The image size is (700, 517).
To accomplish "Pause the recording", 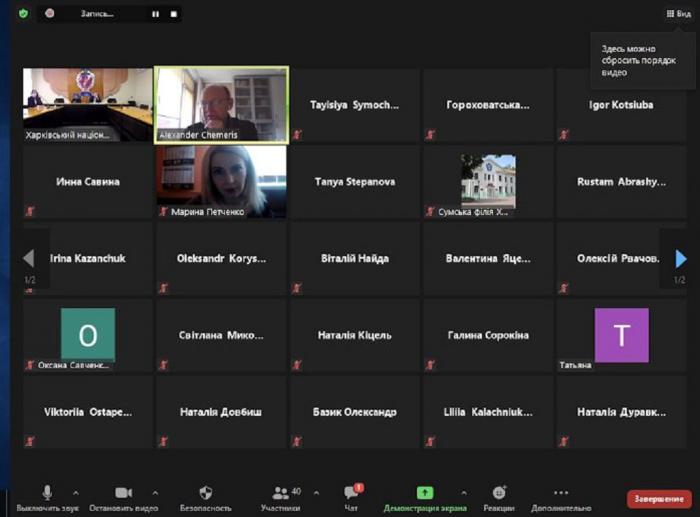I will [x=155, y=14].
